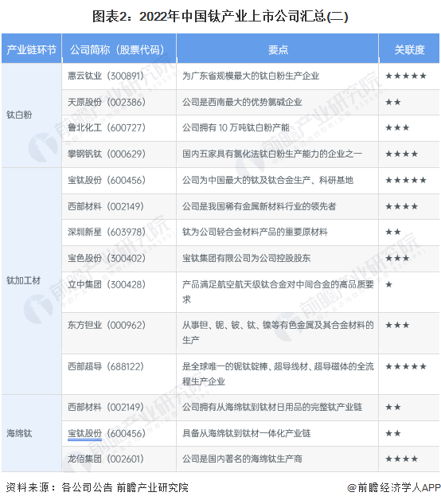This screenshot has height=504, width=441.
Task: Click the two-star rating for 天原股份
Action: pos(393,103)
